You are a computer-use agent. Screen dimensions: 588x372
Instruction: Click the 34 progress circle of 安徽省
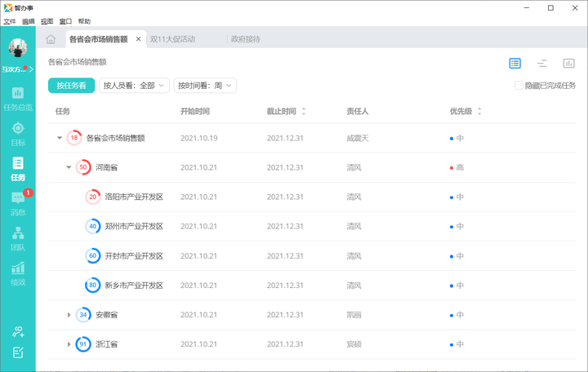[83, 315]
